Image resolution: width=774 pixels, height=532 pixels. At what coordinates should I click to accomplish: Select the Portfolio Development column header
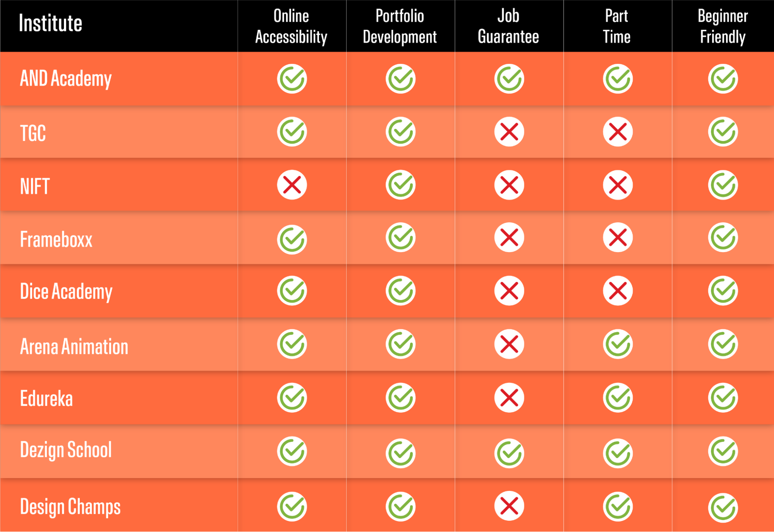pos(400,26)
